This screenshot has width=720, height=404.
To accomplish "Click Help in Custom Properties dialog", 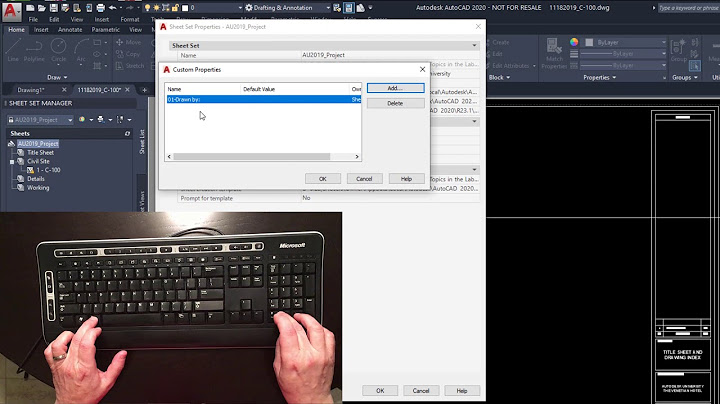I will pyautogui.click(x=406, y=179).
